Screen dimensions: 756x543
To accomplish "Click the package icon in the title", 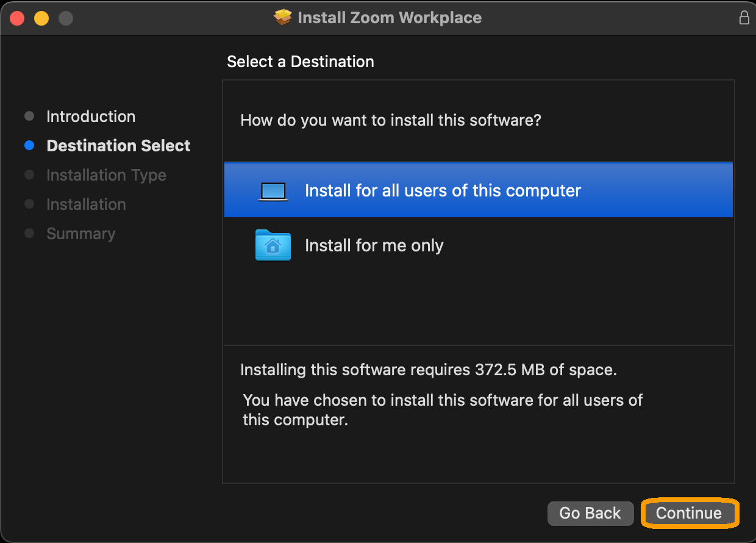I will (283, 18).
